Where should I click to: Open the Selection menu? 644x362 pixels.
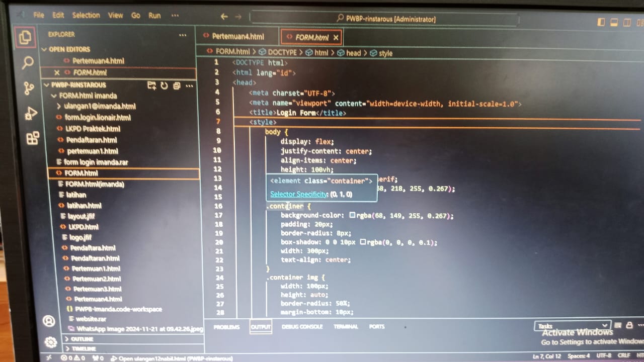point(86,15)
